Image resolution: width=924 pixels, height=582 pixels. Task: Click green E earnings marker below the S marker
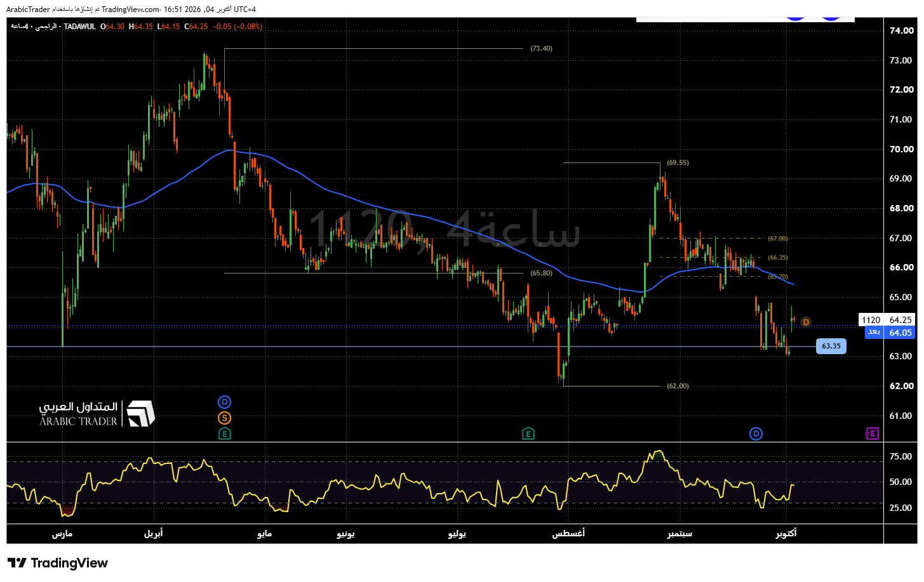(224, 433)
